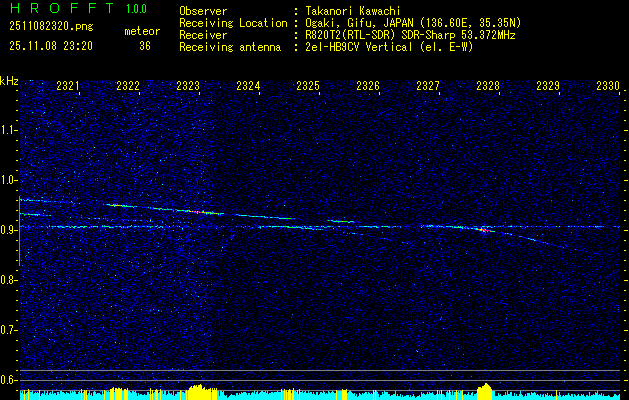Select the filename 2511082320.png
629x400 pixels.
(51, 27)
